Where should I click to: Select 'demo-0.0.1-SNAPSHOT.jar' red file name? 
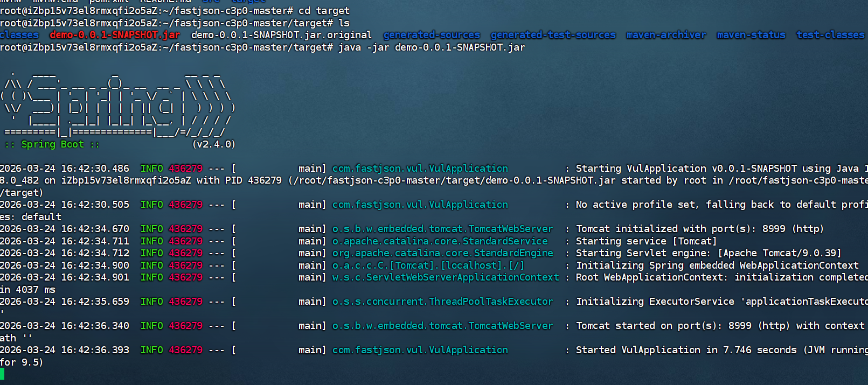pos(115,35)
